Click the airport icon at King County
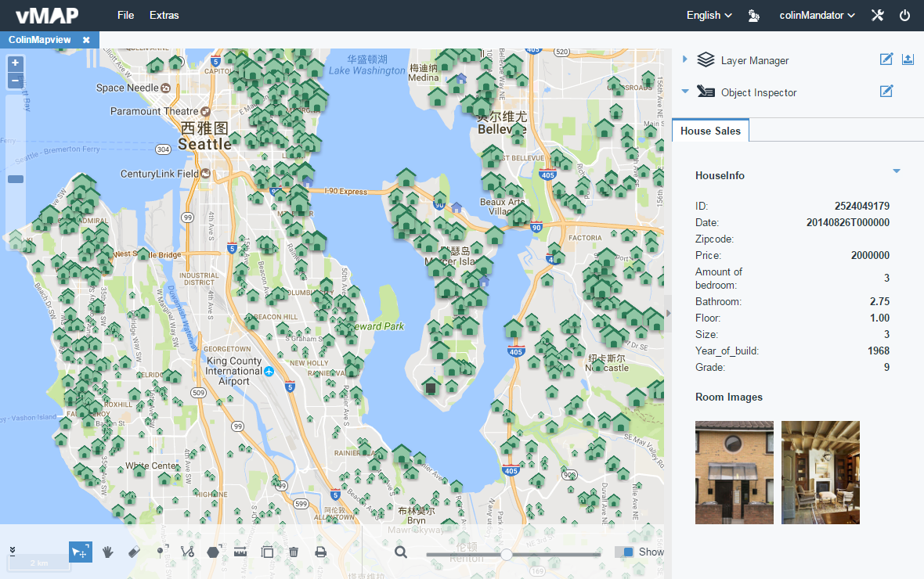 (269, 371)
